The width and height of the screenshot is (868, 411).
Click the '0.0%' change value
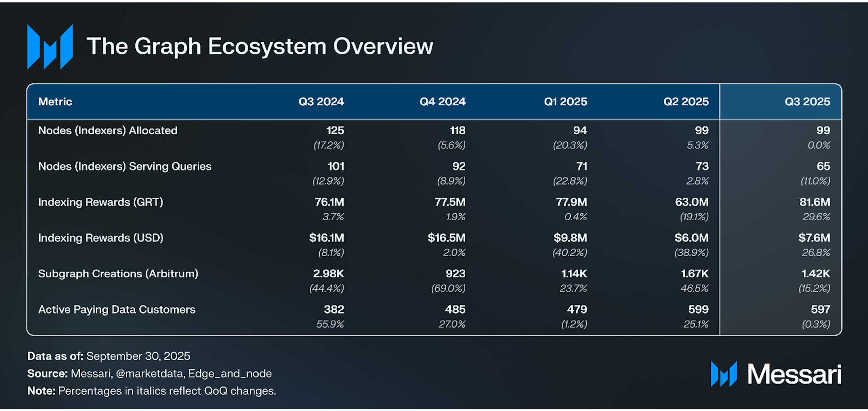(x=819, y=145)
